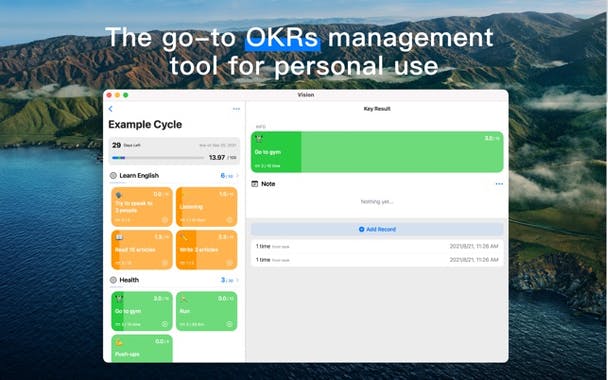This screenshot has width=608, height=380.
Task: Click the Learn English objective label
Action: pos(139,176)
